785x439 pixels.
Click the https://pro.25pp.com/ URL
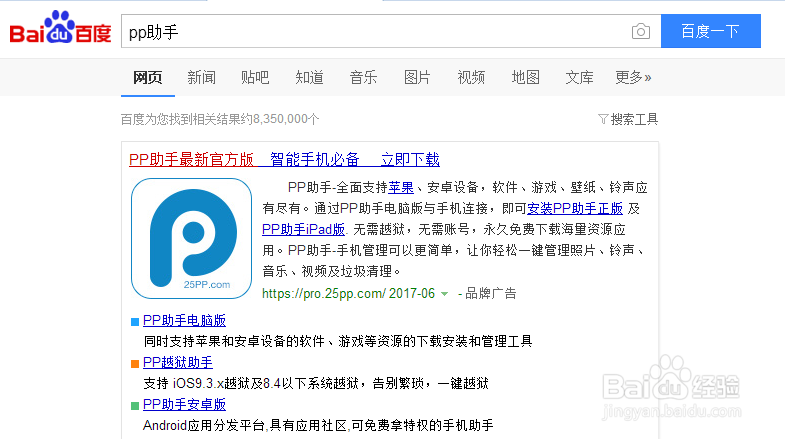tap(323, 293)
